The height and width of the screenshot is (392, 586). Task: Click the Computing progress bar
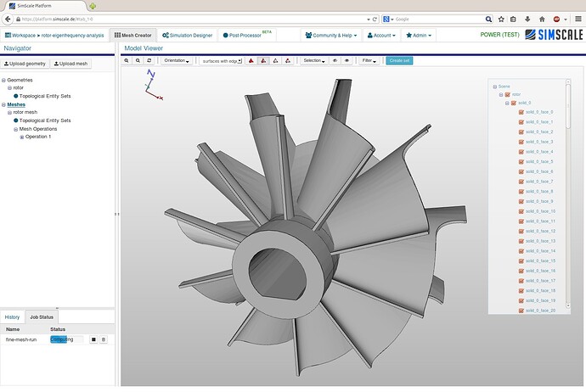pos(62,339)
